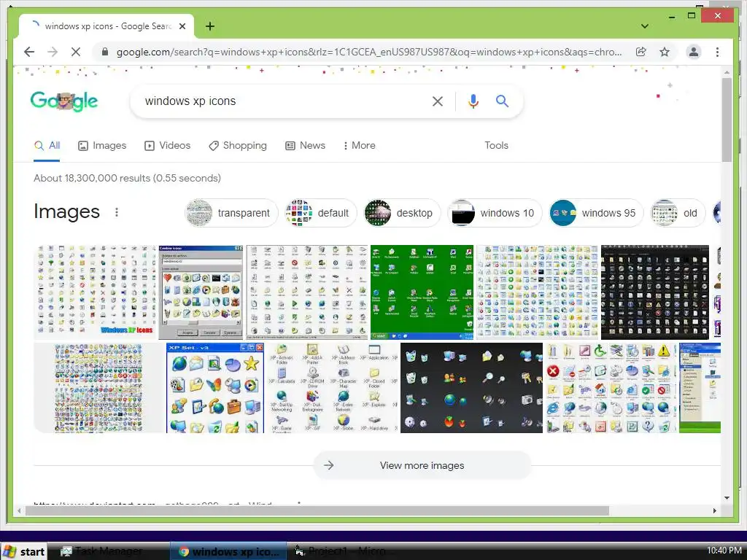Click the forward navigation arrow
This screenshot has height=560, width=747.
click(53, 52)
